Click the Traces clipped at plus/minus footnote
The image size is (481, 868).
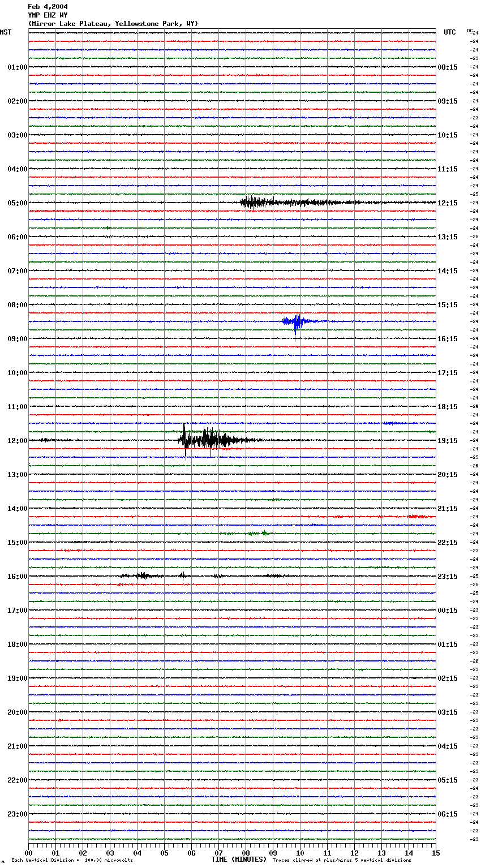point(342,861)
